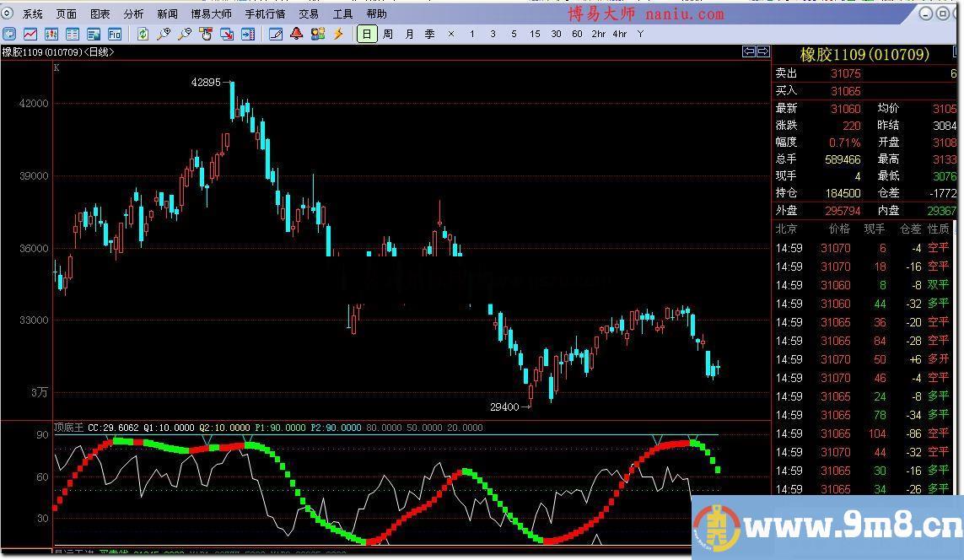Viewport: 964px width, 560px height.
Task: Select the pencil drawing tool icon
Action: (275, 34)
